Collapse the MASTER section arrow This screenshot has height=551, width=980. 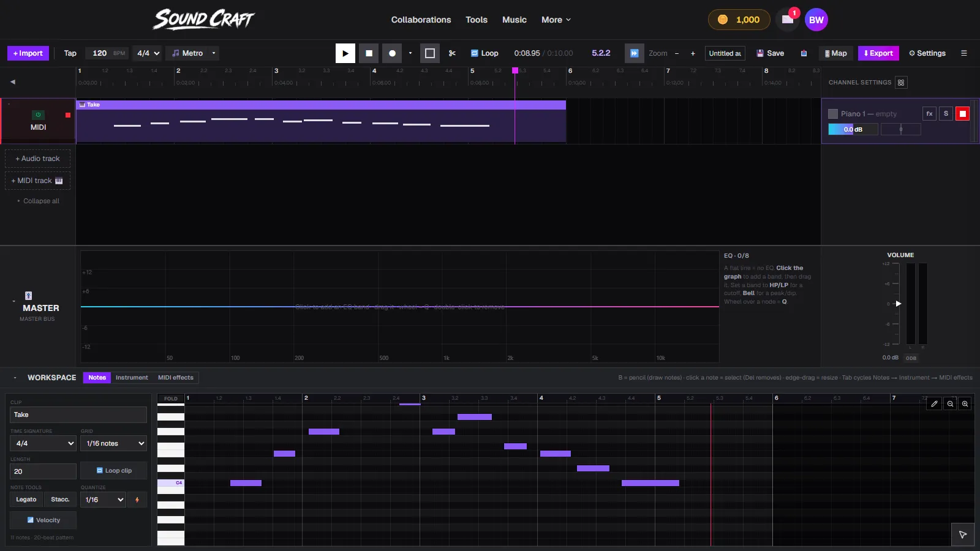pos(13,302)
